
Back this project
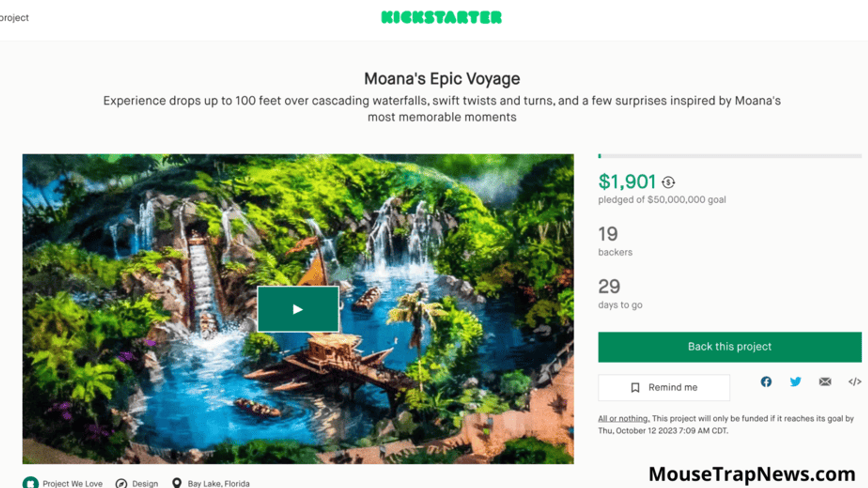pyautogui.click(x=730, y=347)
